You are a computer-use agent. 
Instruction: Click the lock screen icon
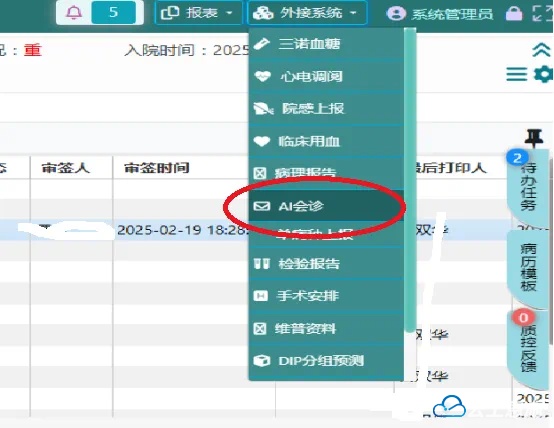click(514, 14)
